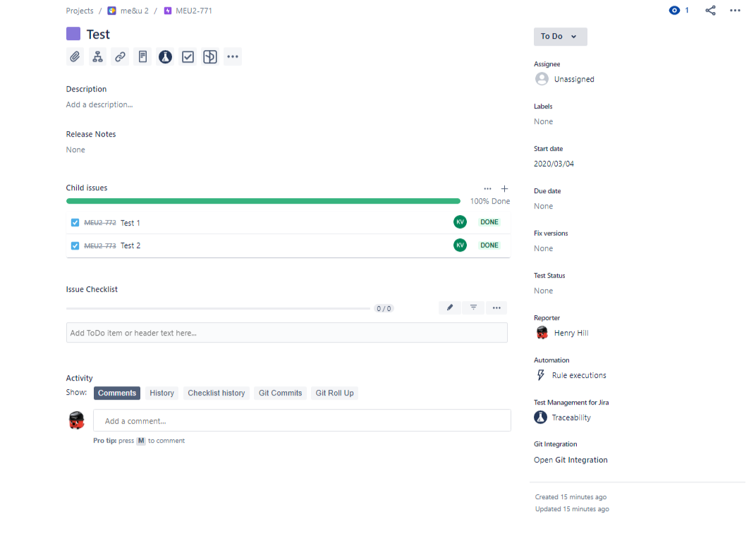This screenshot has width=756, height=533.
Task: Toggle the checkbox icon for MEU2-772
Action: pyautogui.click(x=75, y=223)
